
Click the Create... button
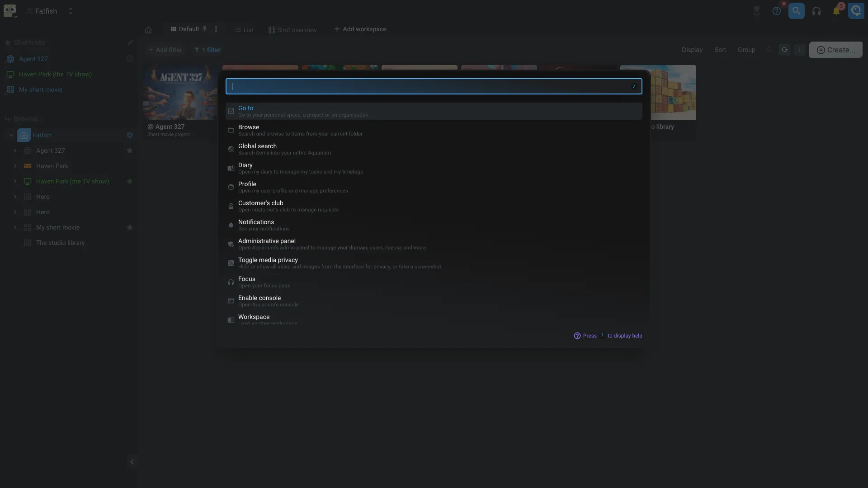tap(835, 50)
